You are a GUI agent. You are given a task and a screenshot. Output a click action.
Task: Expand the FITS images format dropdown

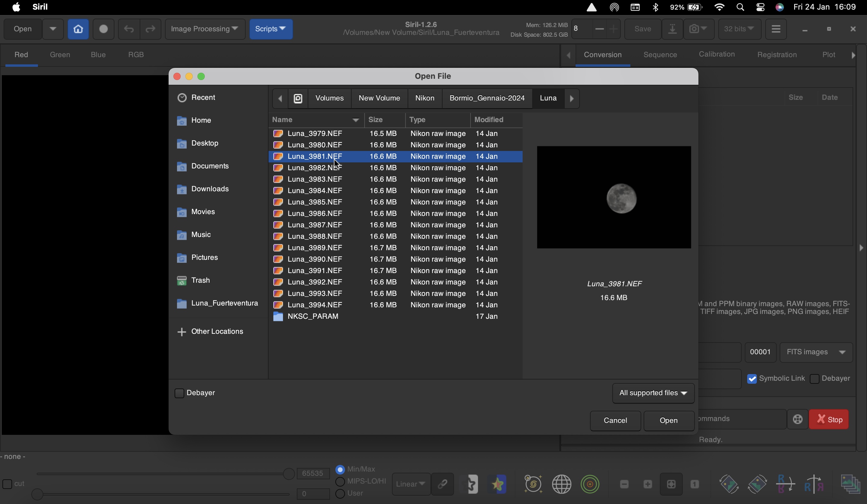[816, 352]
